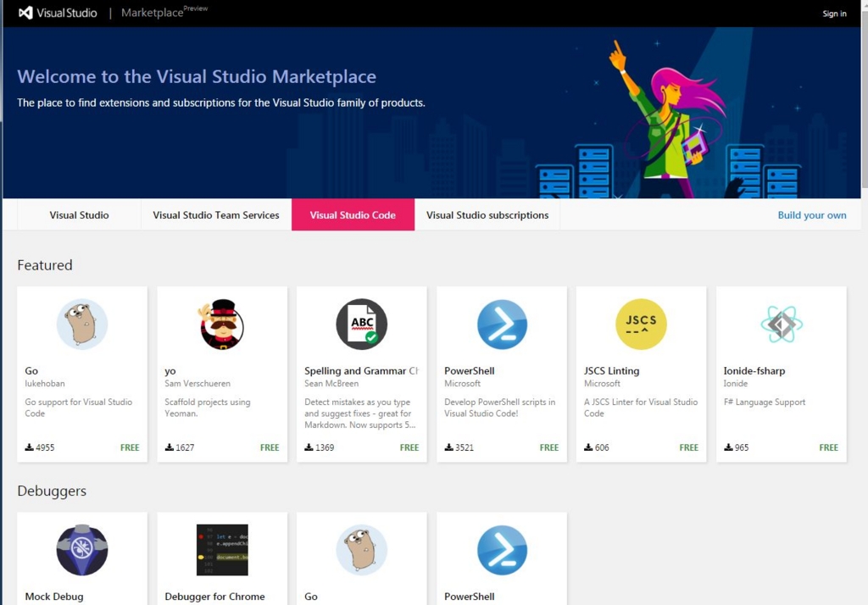Open the Go extension title in Featured

pos(31,371)
